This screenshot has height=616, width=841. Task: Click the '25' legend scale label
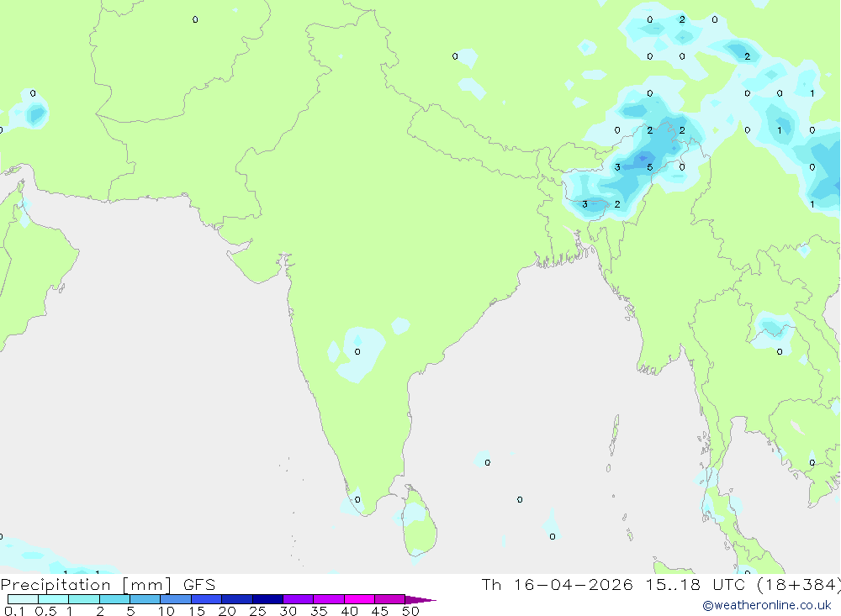pyautogui.click(x=258, y=611)
